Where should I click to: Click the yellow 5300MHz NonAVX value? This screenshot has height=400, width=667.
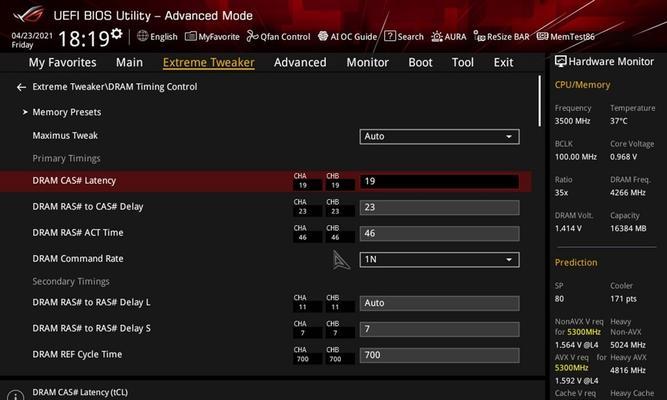(x=584, y=332)
